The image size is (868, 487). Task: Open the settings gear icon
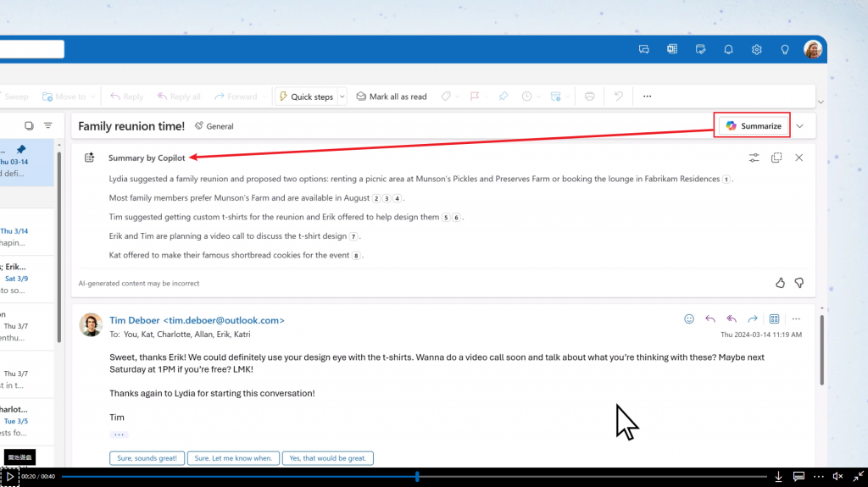click(x=757, y=49)
